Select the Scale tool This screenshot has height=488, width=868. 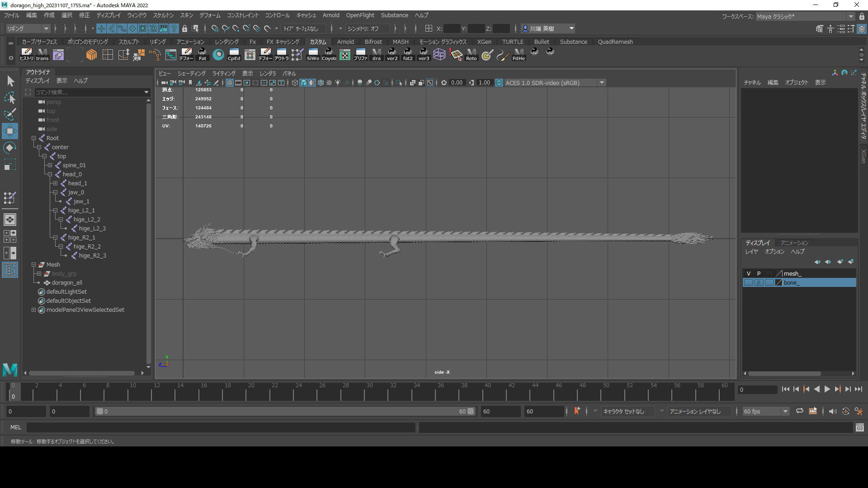10,164
